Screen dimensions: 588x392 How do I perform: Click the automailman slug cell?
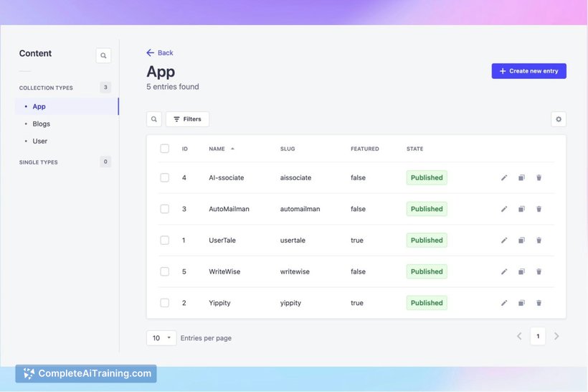click(300, 209)
